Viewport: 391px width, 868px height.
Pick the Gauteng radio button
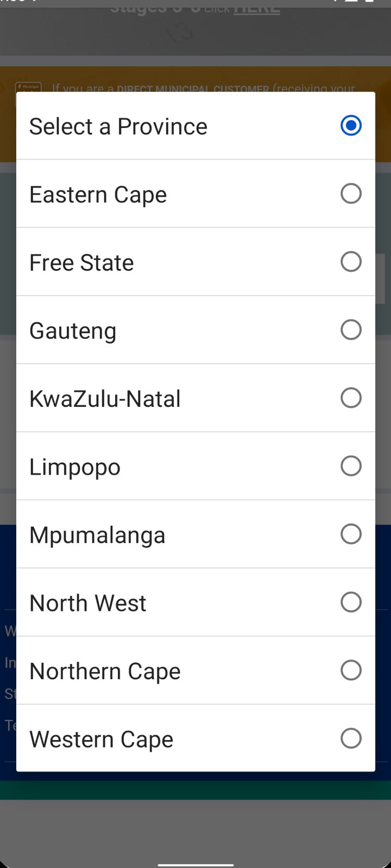(351, 330)
